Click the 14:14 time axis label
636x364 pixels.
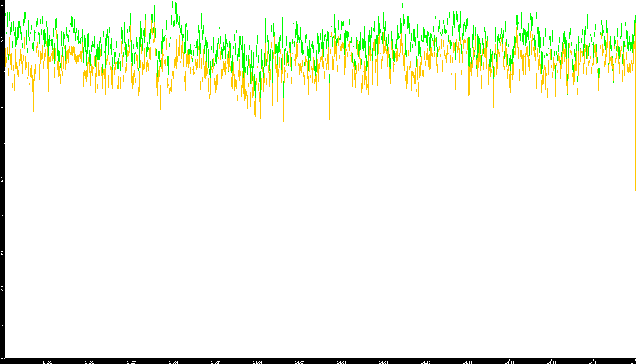(x=594, y=362)
